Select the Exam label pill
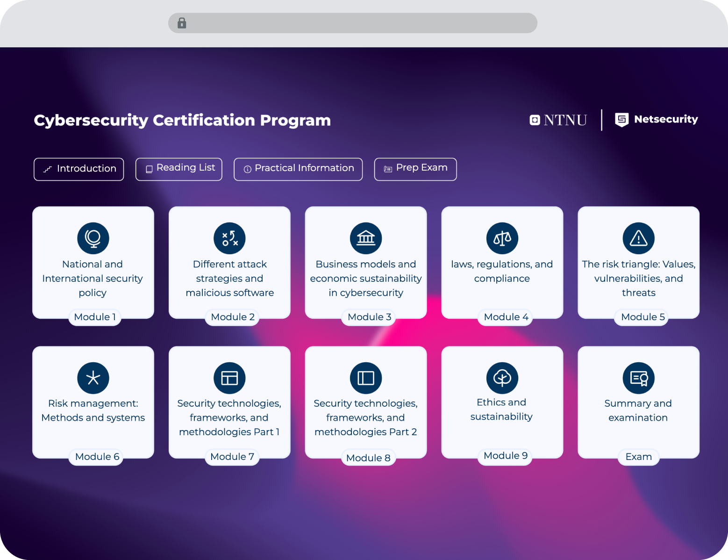 tap(638, 457)
